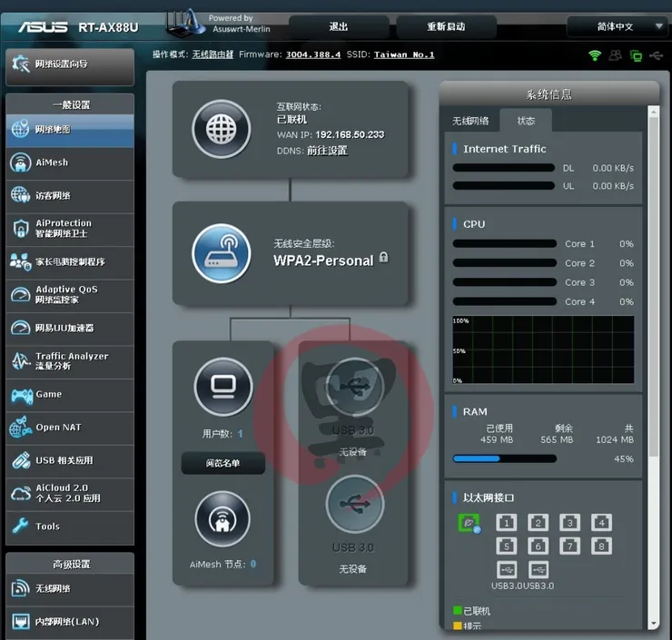Viewport: 672px width, 640px height.
Task: Click ethernet port 1 icon
Action: (507, 522)
